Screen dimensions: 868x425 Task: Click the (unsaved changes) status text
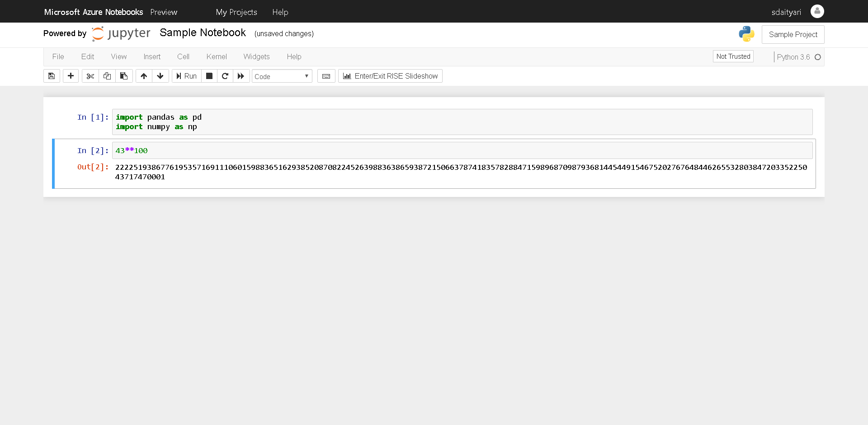click(x=284, y=33)
